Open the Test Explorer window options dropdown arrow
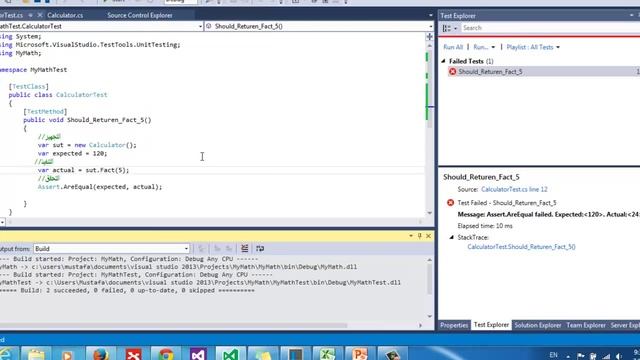This screenshot has height=360, width=640. point(631,16)
